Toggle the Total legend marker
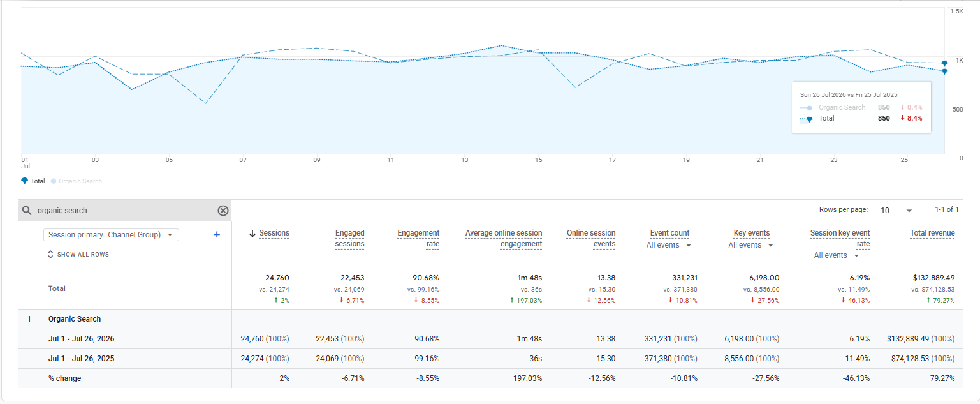 [25, 181]
